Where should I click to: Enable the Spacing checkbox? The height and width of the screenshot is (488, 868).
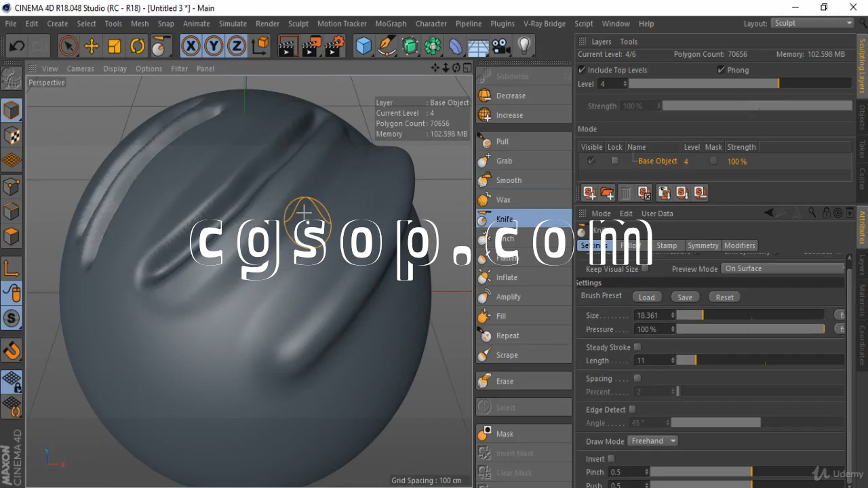click(x=637, y=378)
